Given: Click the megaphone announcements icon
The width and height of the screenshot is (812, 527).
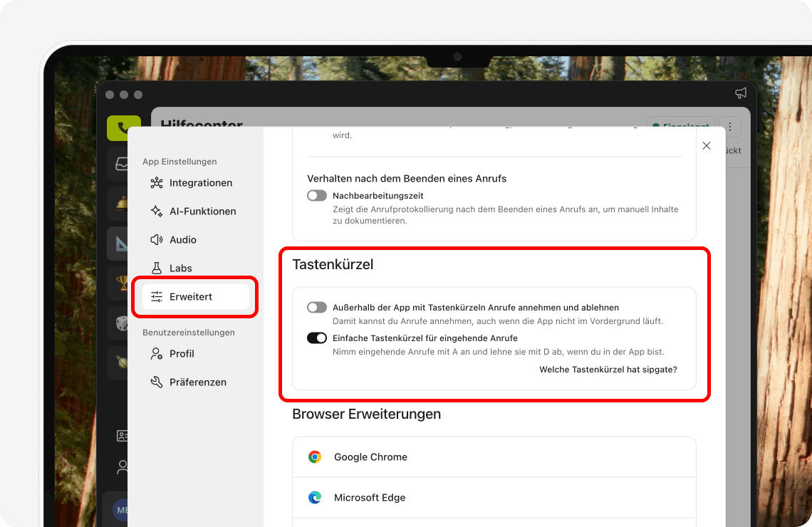Looking at the screenshot, I should [x=741, y=93].
